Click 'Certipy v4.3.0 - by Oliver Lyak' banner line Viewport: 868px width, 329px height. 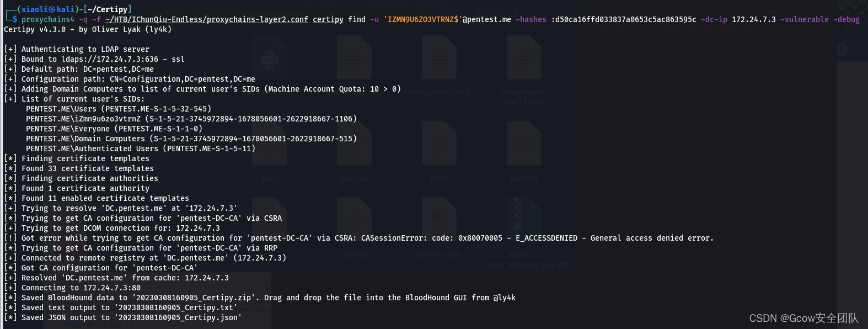88,29
